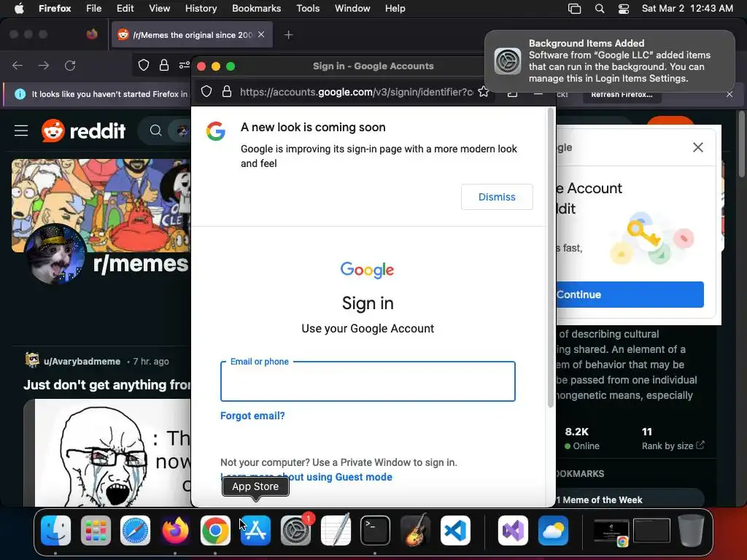Open Launchpad in the dock

pyautogui.click(x=96, y=530)
